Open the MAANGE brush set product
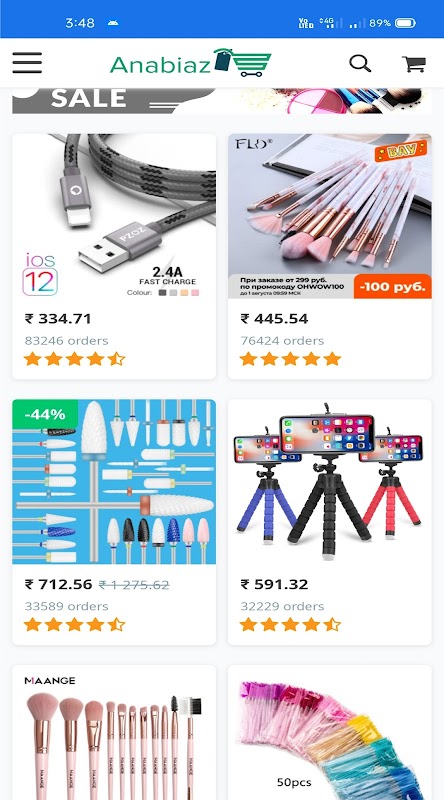The image size is (444, 800). coord(114,733)
